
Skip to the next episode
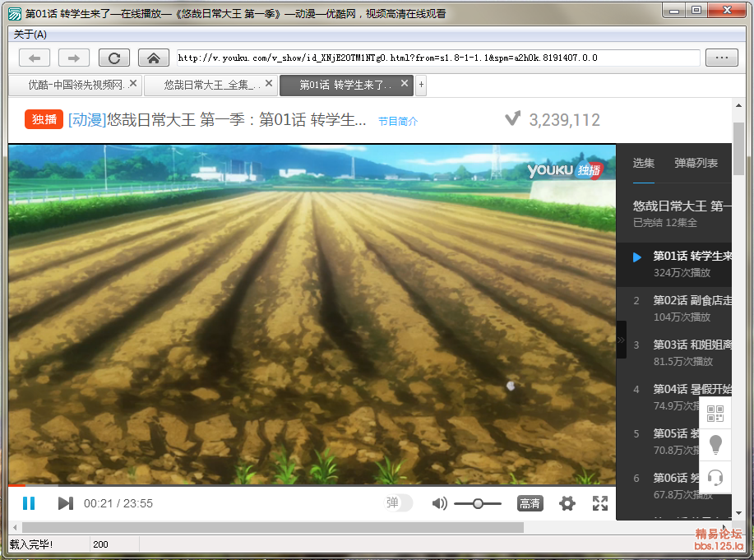(66, 503)
